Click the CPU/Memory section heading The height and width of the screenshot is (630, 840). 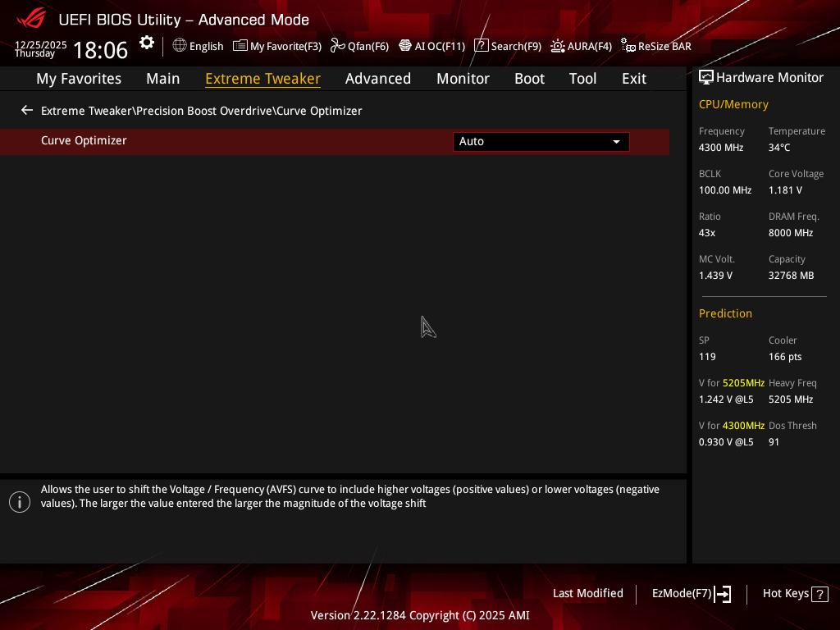[733, 104]
